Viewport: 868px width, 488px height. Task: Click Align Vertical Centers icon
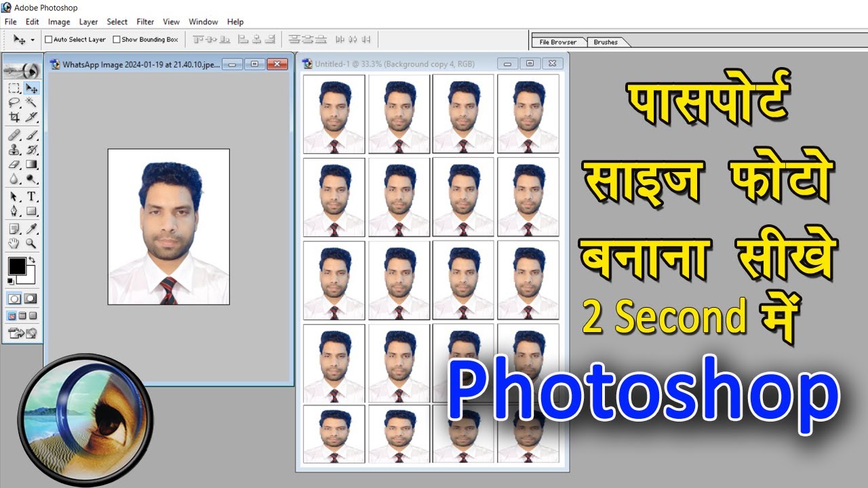click(212, 39)
